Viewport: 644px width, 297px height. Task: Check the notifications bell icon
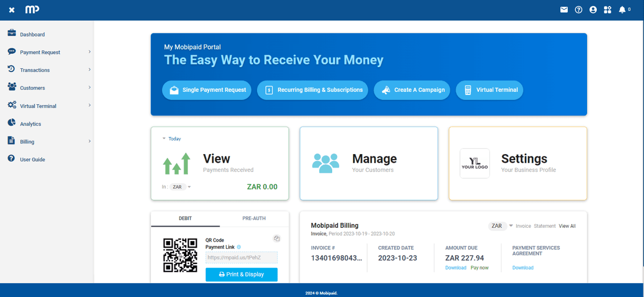point(622,10)
